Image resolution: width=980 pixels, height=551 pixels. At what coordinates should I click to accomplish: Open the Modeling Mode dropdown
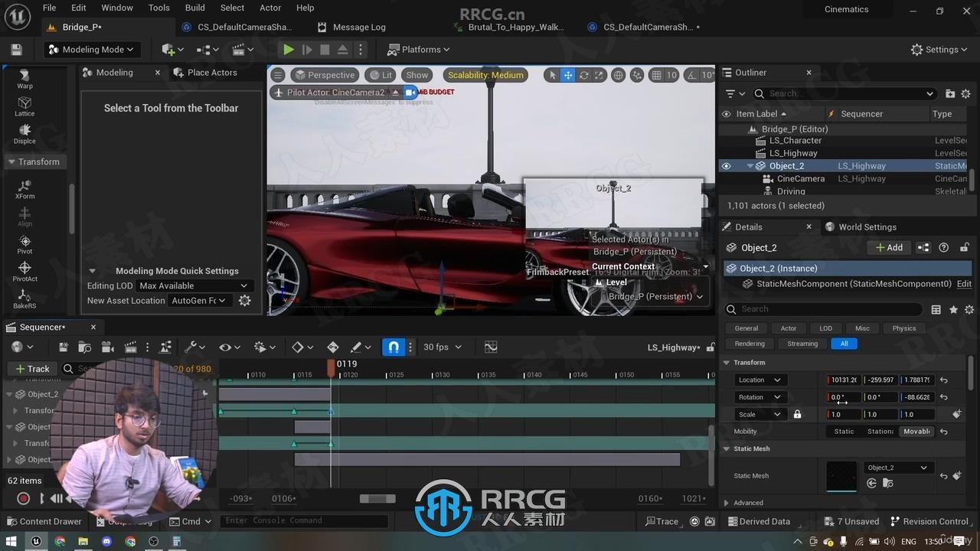90,50
